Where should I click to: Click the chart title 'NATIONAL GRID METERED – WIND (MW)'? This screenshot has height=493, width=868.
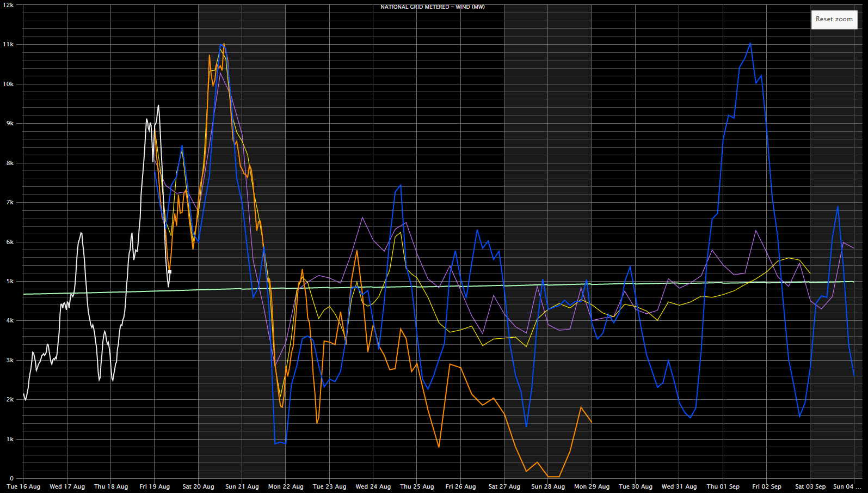(433, 7)
